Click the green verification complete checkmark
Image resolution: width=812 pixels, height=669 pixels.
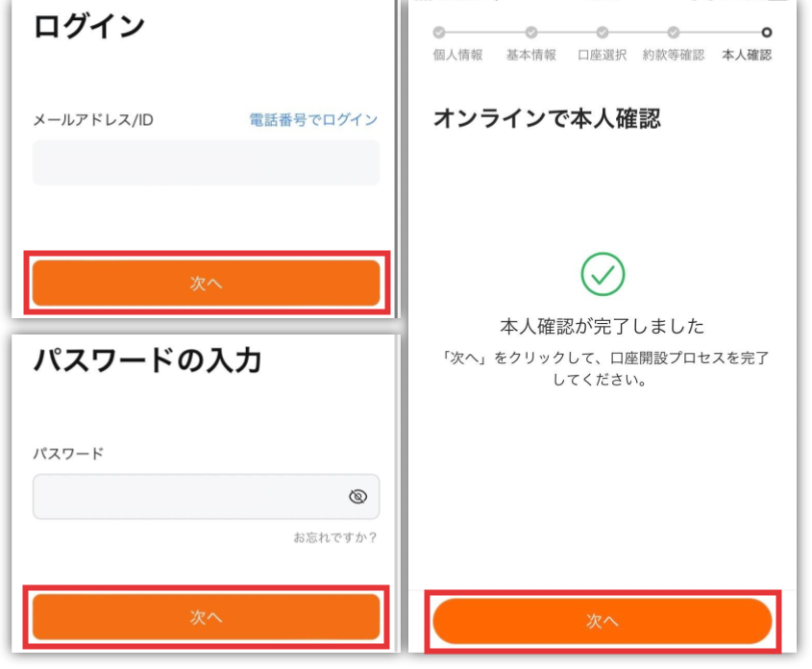[603, 274]
